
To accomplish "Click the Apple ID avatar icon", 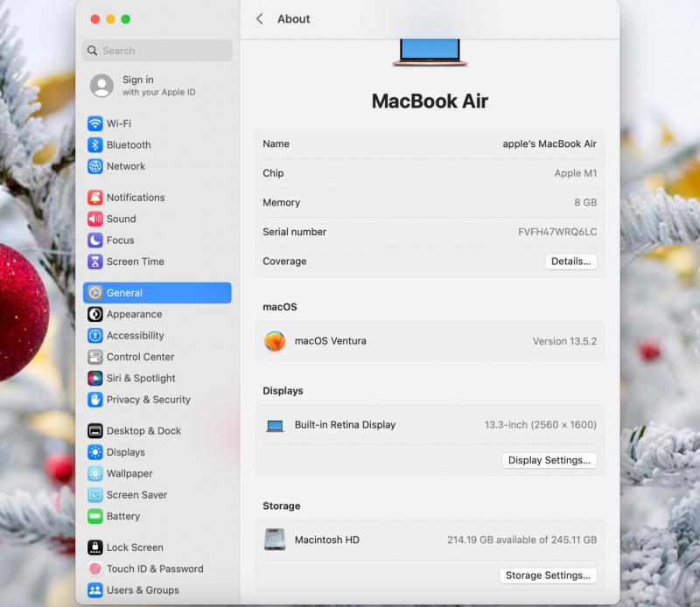I will click(101, 86).
